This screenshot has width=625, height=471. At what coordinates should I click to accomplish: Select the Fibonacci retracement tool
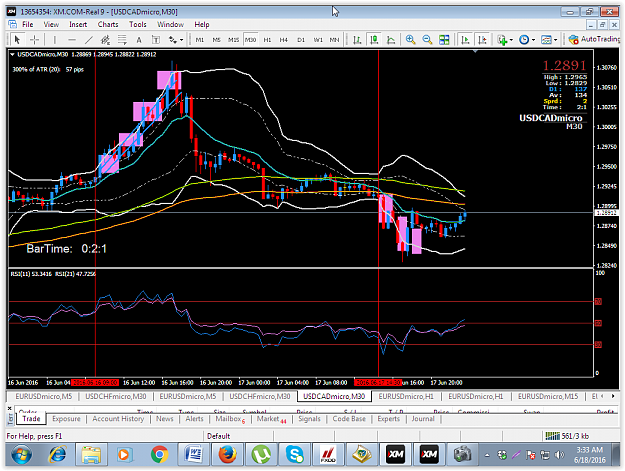point(122,39)
